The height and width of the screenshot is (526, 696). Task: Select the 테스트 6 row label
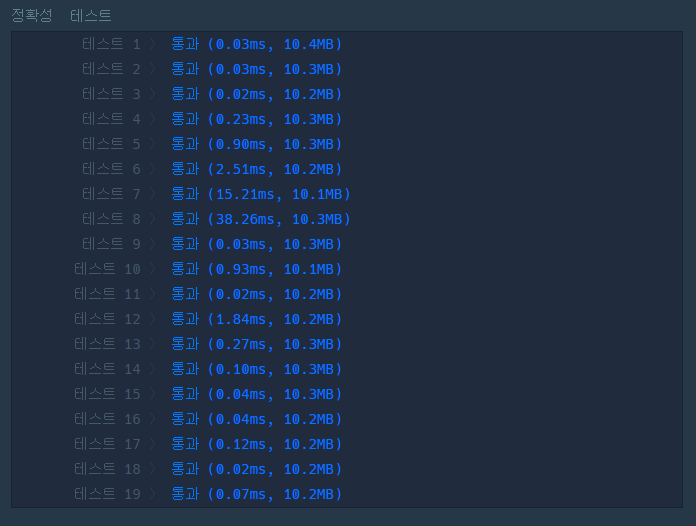pyautogui.click(x=111, y=169)
